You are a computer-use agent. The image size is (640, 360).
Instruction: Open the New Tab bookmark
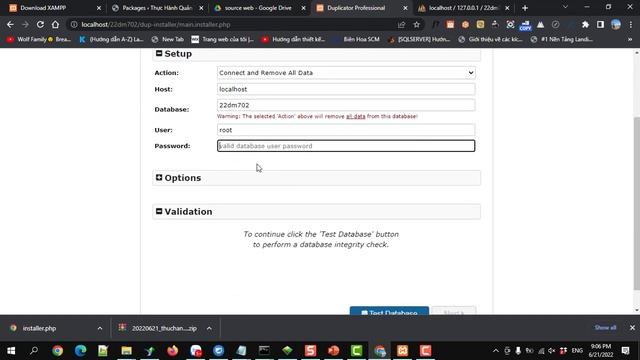(168, 40)
